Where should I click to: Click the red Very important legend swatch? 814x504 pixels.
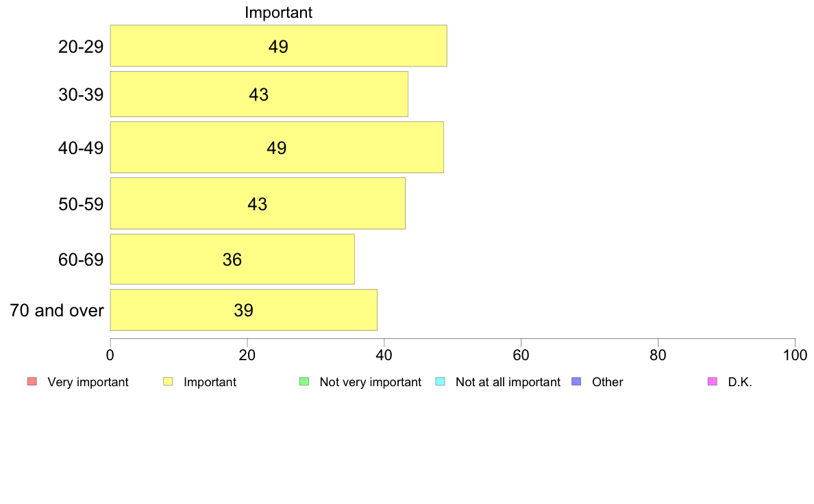pos(32,381)
